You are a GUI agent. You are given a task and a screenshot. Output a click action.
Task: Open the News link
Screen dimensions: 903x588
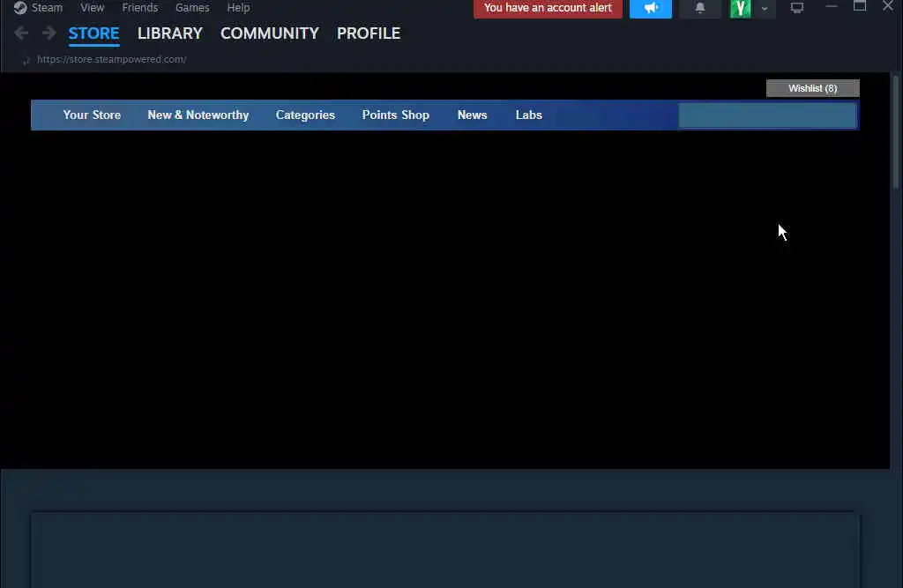point(473,115)
